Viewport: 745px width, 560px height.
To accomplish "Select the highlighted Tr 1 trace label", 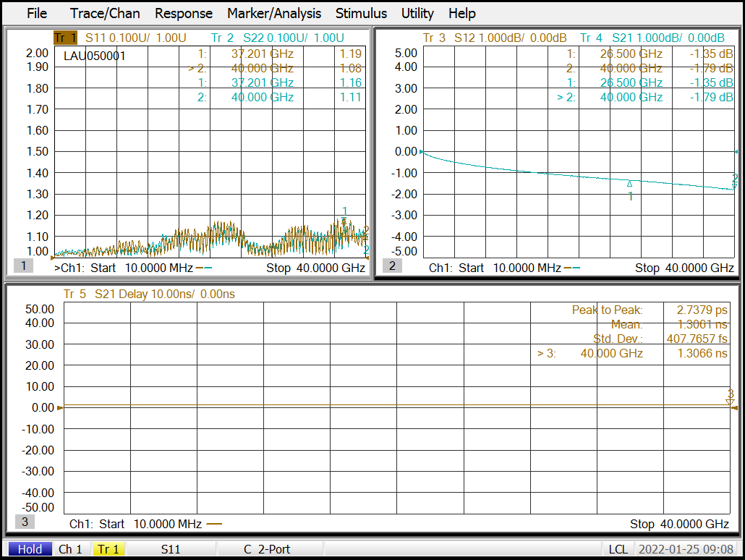I will [65, 38].
